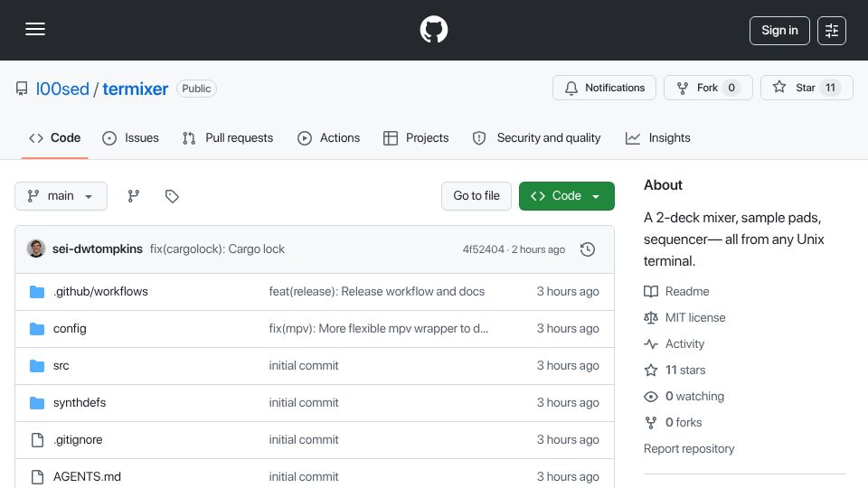Open the .gitignore file
The image size is (868, 488).
[x=78, y=440]
